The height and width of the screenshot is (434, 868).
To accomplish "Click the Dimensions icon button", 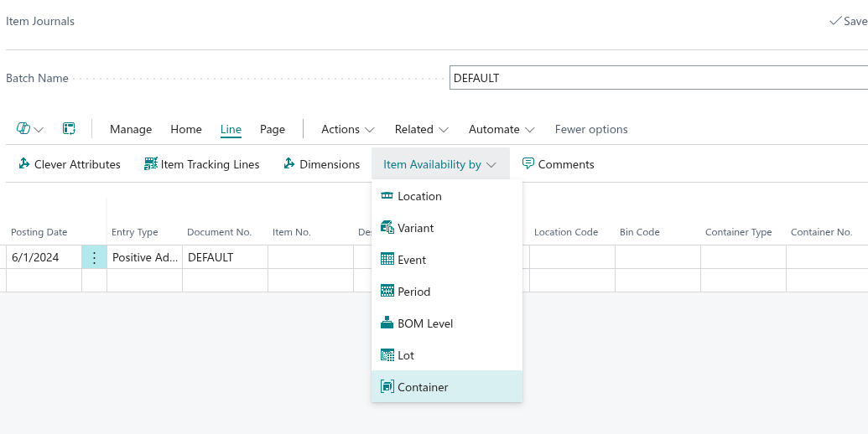I will pyautogui.click(x=289, y=164).
